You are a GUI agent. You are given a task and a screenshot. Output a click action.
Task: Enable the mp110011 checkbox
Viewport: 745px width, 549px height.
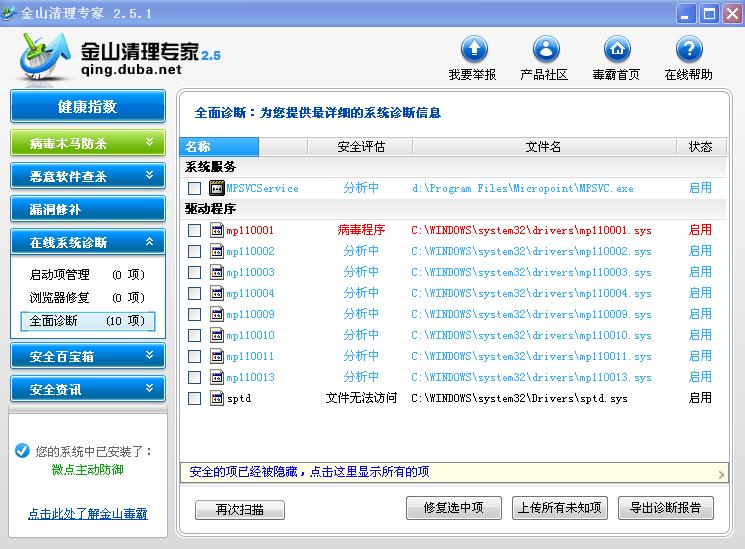click(x=194, y=356)
